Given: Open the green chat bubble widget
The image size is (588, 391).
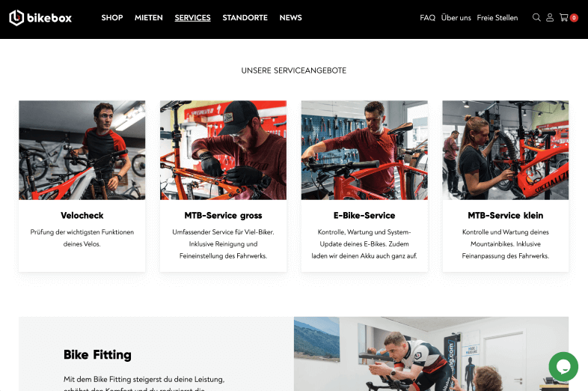Looking at the screenshot, I should 563,366.
